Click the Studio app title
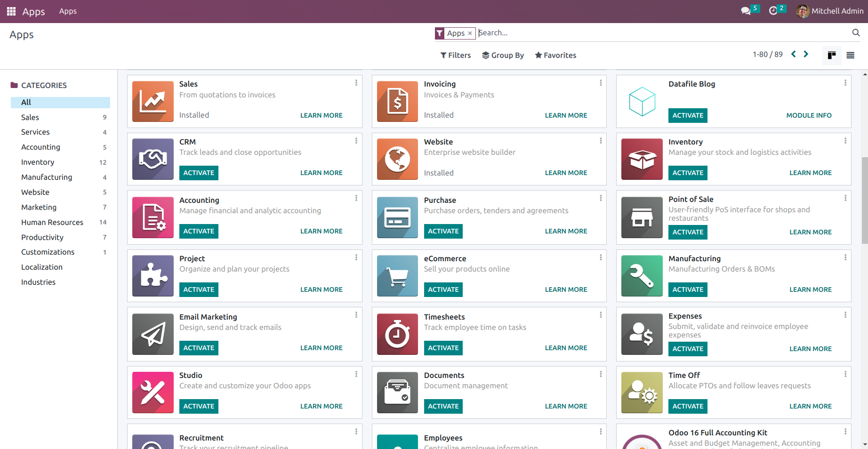This screenshot has width=868, height=449. tap(191, 375)
